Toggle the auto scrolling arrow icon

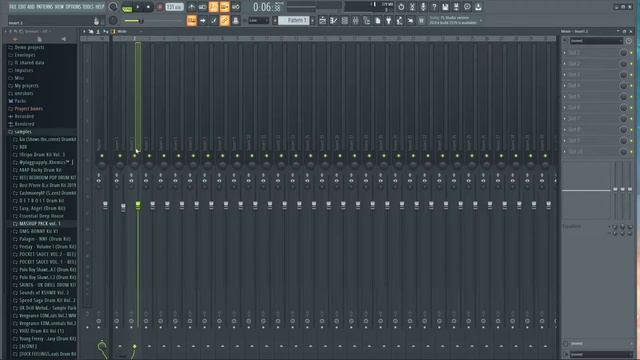203,20
